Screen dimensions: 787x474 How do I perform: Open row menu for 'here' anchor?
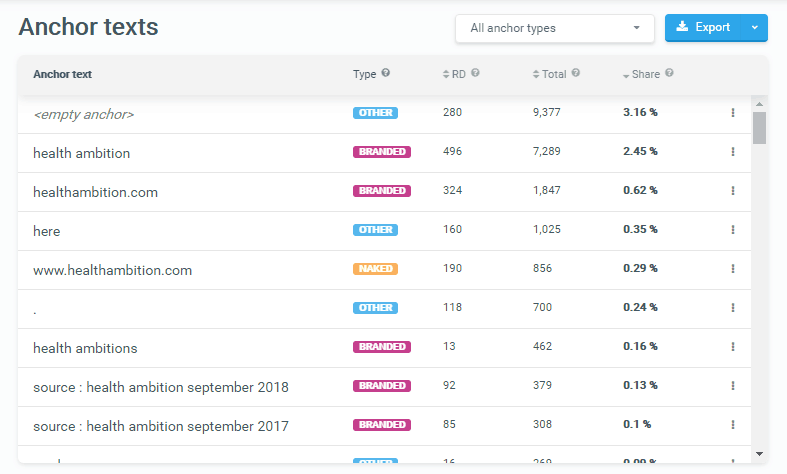[x=732, y=230]
